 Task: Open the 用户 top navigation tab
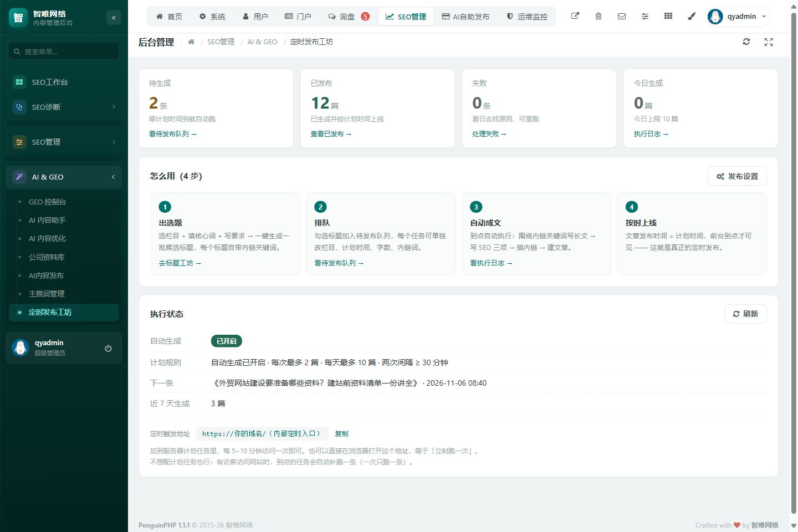click(255, 17)
